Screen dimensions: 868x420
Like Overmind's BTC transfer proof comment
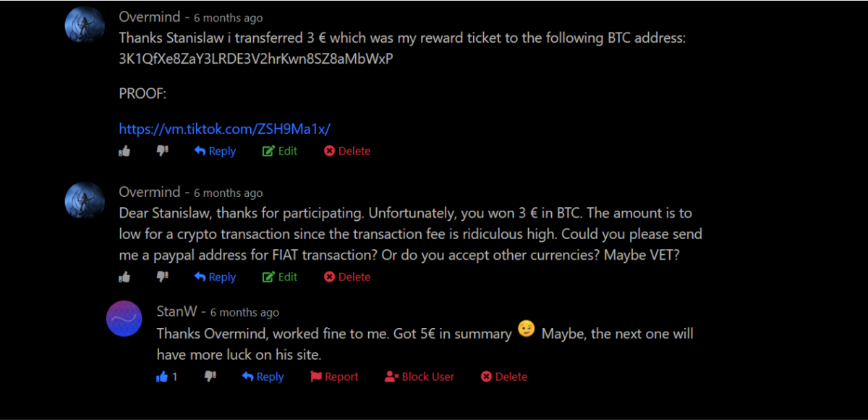124,151
